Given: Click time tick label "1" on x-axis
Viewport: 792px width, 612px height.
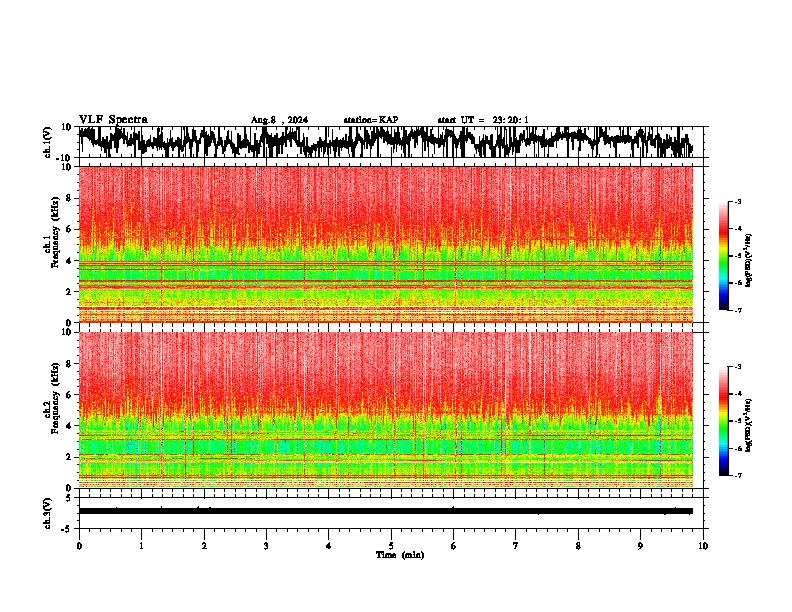Looking at the screenshot, I should tap(141, 546).
